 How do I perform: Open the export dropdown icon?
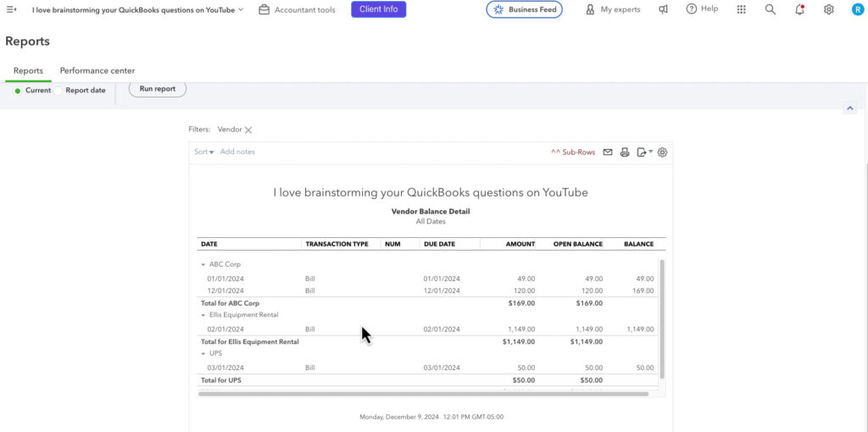coord(644,152)
